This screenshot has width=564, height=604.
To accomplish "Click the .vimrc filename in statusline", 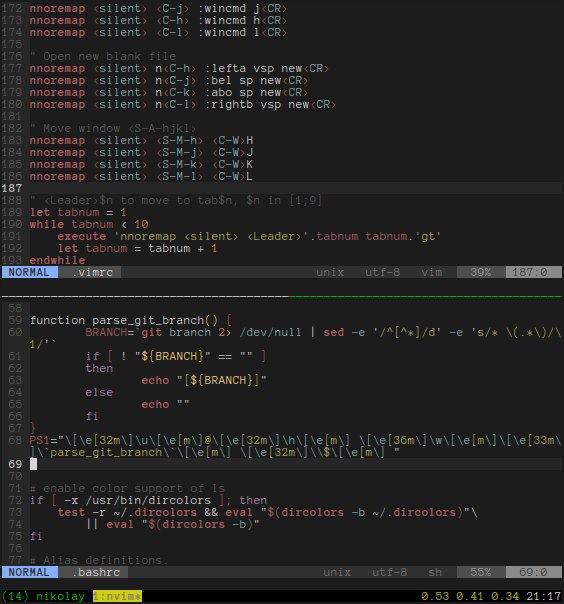I will coord(93,272).
